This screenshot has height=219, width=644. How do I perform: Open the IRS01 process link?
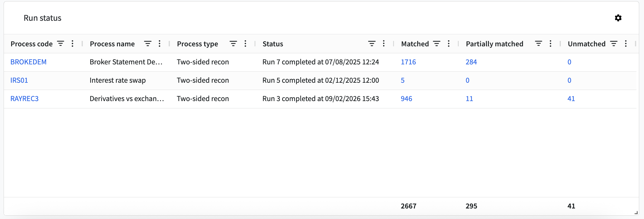19,80
